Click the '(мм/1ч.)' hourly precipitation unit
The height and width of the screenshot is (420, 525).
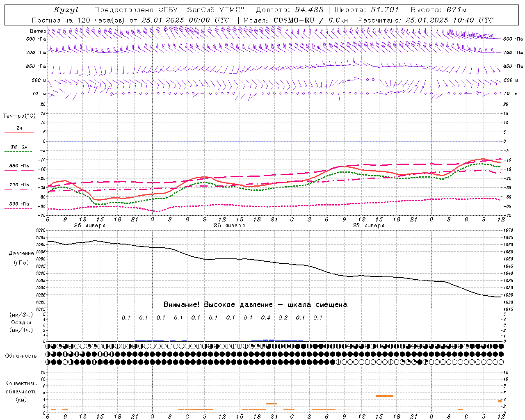21,330
